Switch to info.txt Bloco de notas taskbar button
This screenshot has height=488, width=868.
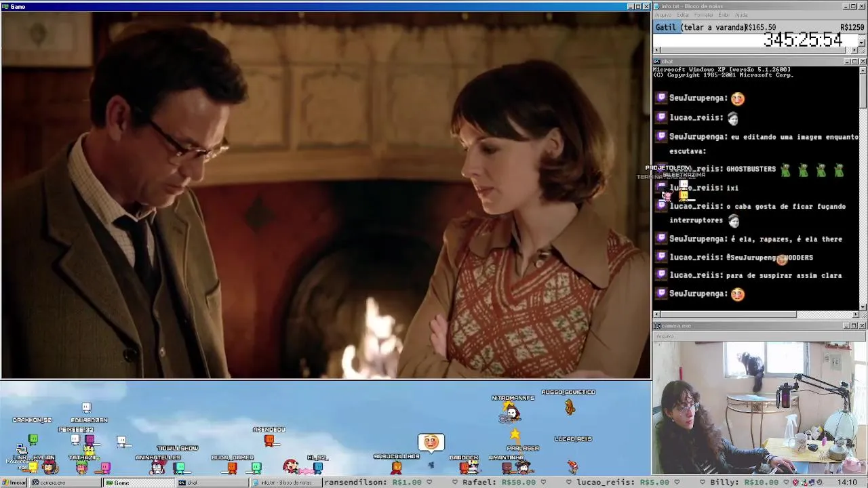tap(286, 483)
